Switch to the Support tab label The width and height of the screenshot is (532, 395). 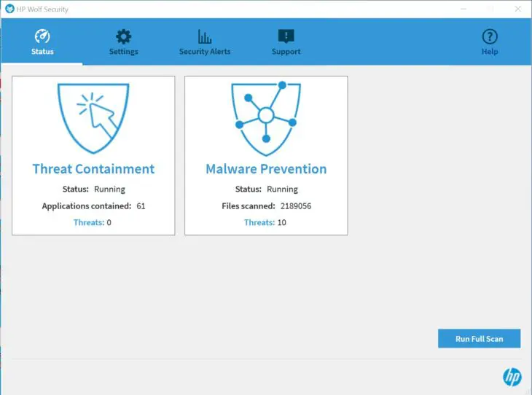tap(286, 52)
